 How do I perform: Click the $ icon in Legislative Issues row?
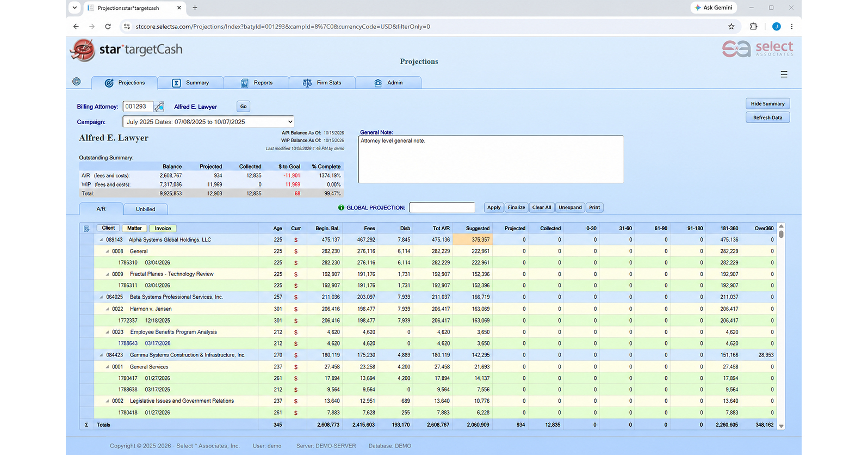[296, 401]
